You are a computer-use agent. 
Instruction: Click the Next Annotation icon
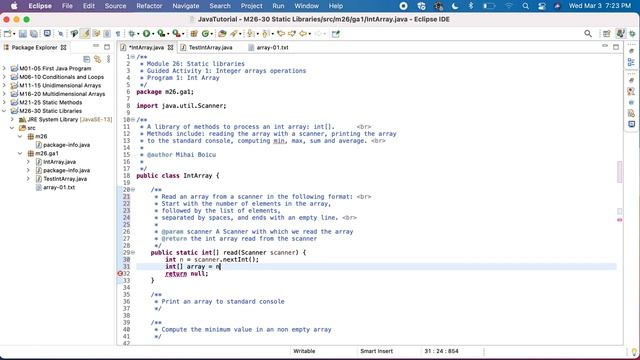click(x=251, y=34)
